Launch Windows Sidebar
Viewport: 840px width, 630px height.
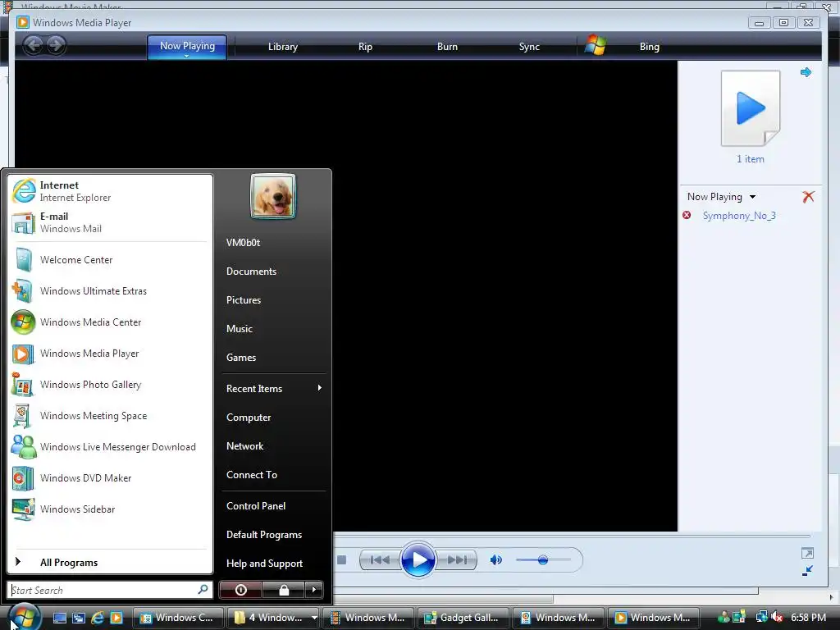[x=110, y=509]
